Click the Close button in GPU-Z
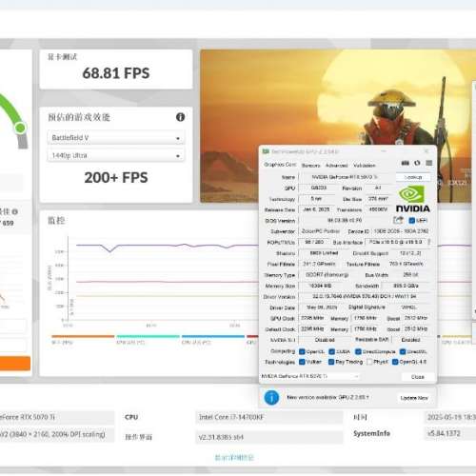Viewport: 476px width, 476px height. tap(417, 377)
